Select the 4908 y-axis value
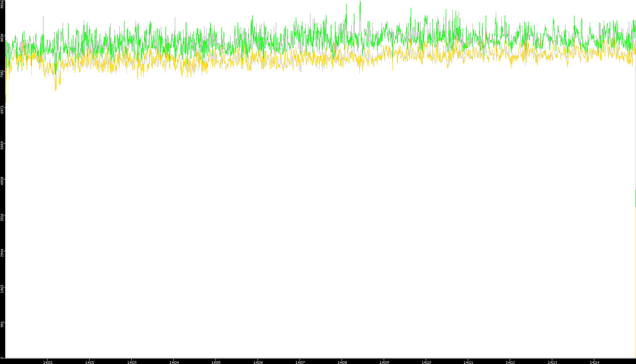 point(2,181)
